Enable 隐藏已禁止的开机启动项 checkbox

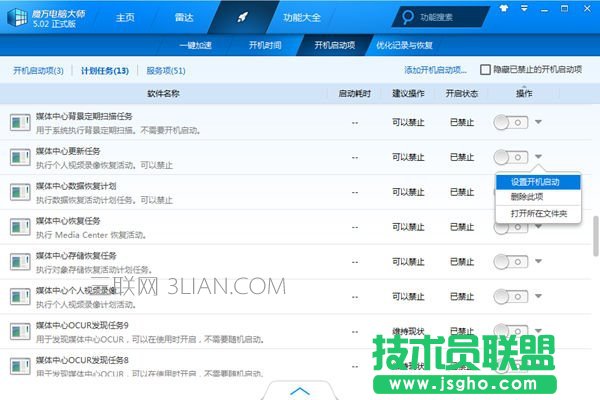click(x=486, y=70)
